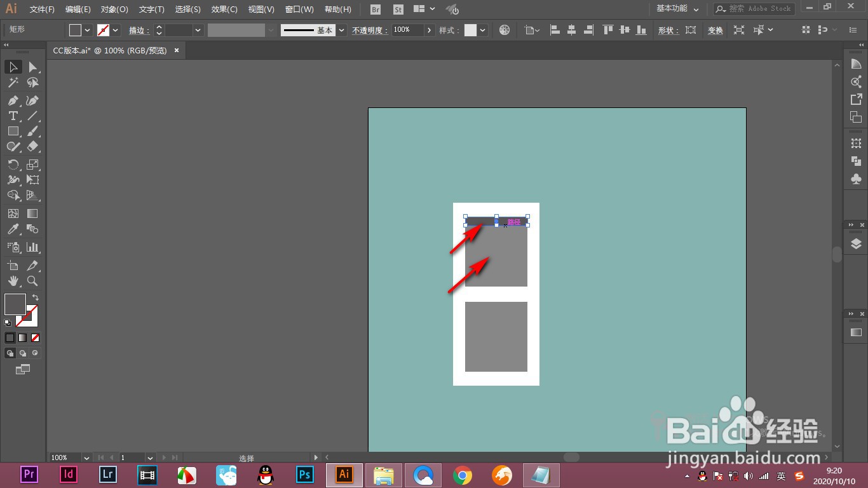Select the Direct Selection tool
Viewport: 868px width, 488px height.
click(x=32, y=67)
